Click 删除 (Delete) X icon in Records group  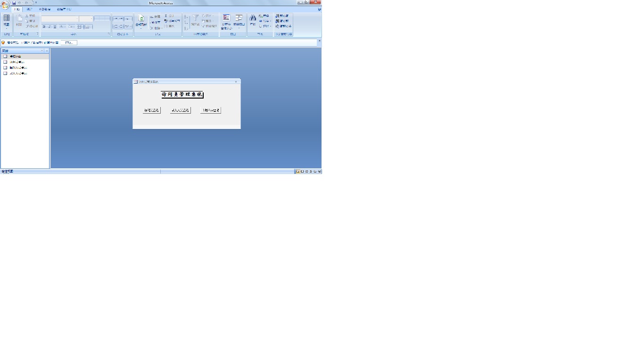152,28
